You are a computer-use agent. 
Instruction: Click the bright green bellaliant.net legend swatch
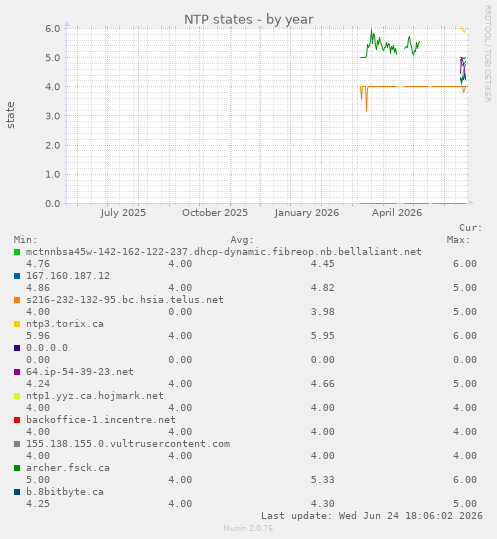[17, 252]
